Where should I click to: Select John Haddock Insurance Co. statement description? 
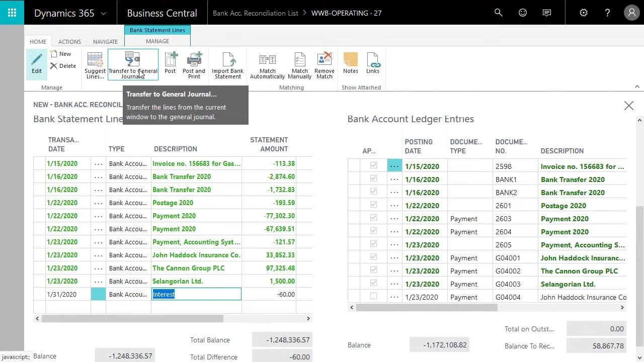tap(196, 255)
